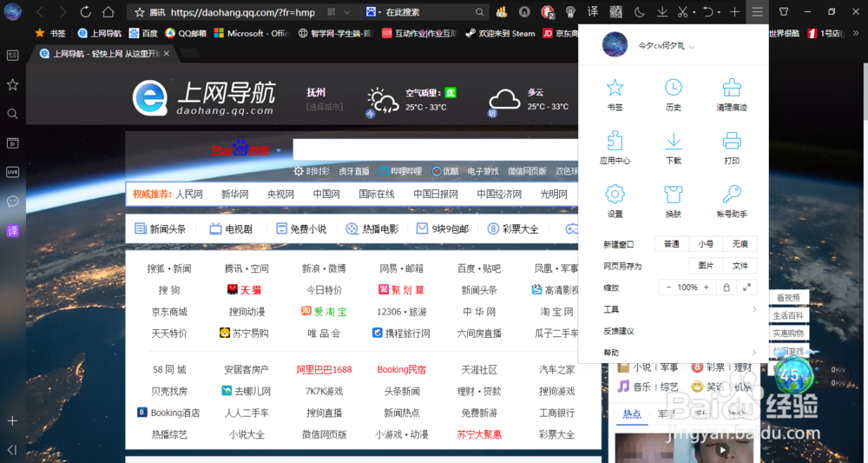The width and height of the screenshot is (868, 463).
Task: Open 换肤 skin changer in the menu panel
Action: pos(674,201)
